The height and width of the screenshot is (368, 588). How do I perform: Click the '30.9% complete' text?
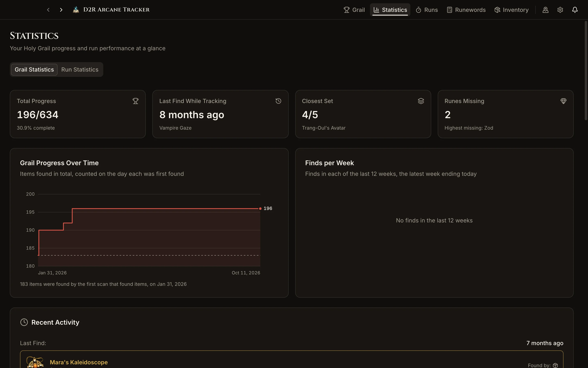(36, 128)
